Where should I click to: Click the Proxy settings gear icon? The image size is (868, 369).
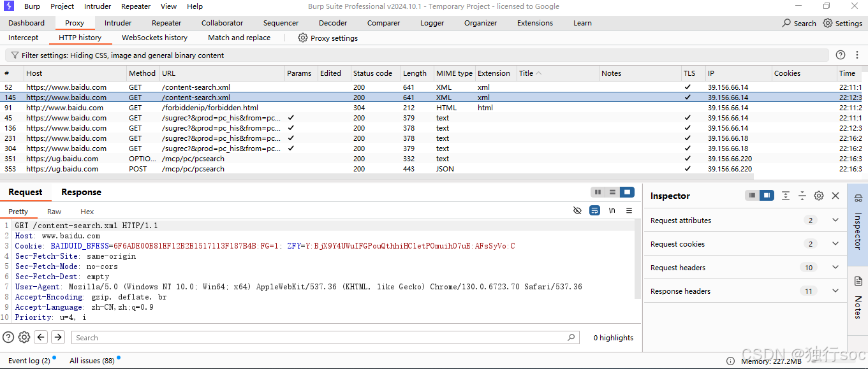tap(303, 38)
